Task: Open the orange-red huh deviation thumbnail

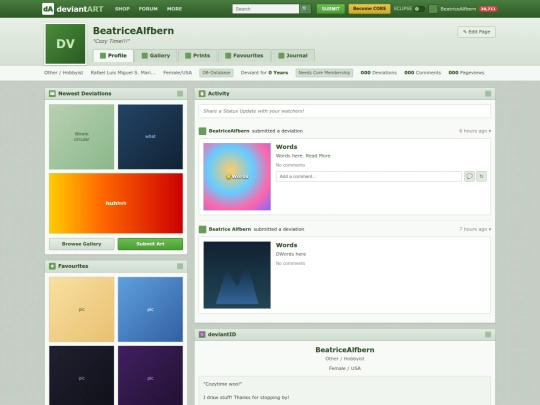Action: tap(116, 203)
